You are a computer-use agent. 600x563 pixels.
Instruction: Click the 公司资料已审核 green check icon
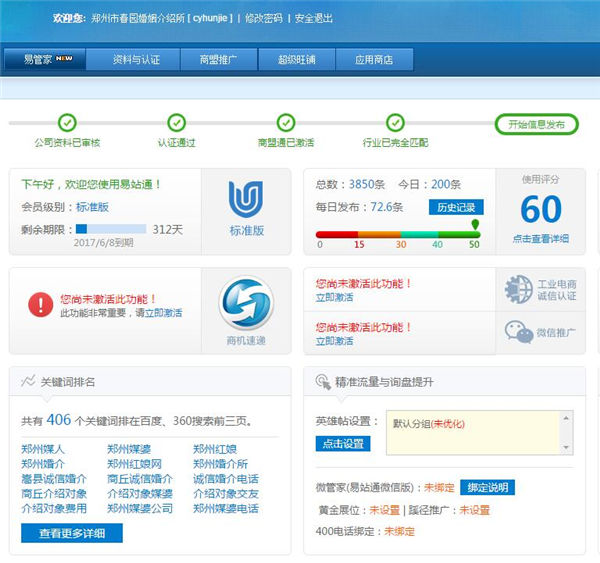pos(67,123)
